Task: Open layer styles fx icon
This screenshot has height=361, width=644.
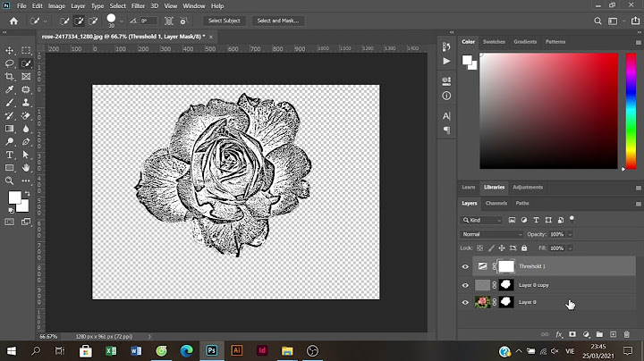Action: [x=559, y=335]
